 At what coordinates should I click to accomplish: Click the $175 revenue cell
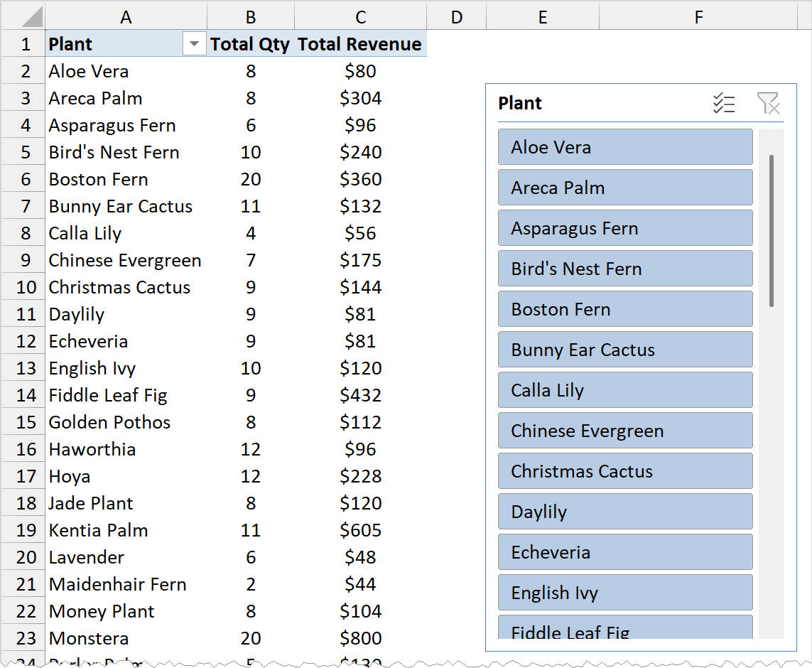(360, 260)
